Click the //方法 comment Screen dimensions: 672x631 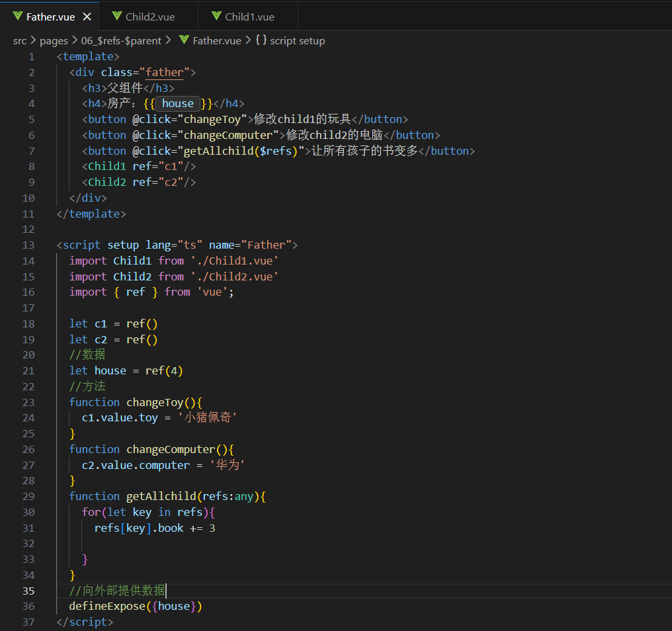[x=87, y=386]
